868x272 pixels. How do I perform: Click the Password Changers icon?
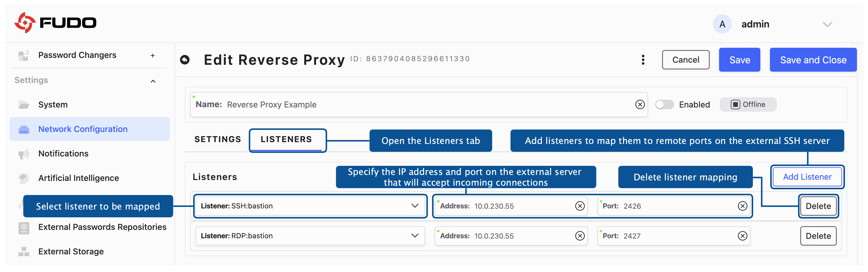(x=23, y=55)
